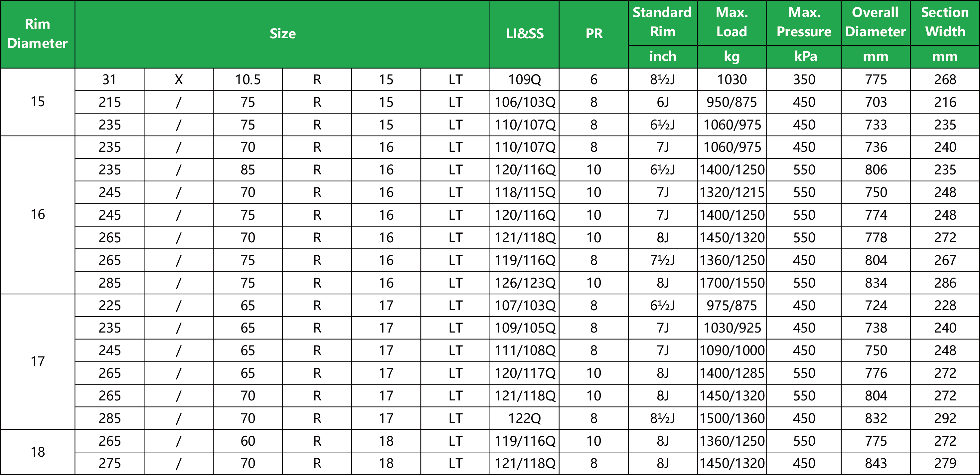The width and height of the screenshot is (980, 475).
Task: Click section width 279 cell
Action: [x=945, y=463]
